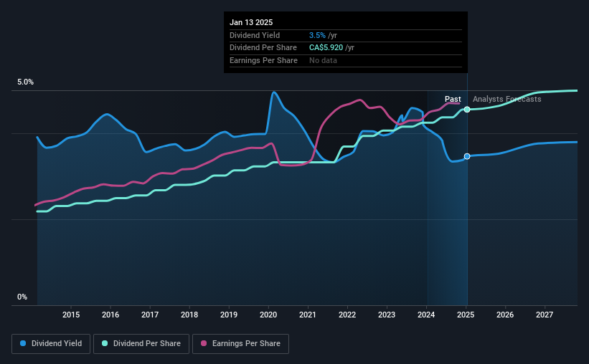The image size is (589, 364).
Task: Click the blue Dividend Yield legend dot
Action: (x=23, y=343)
